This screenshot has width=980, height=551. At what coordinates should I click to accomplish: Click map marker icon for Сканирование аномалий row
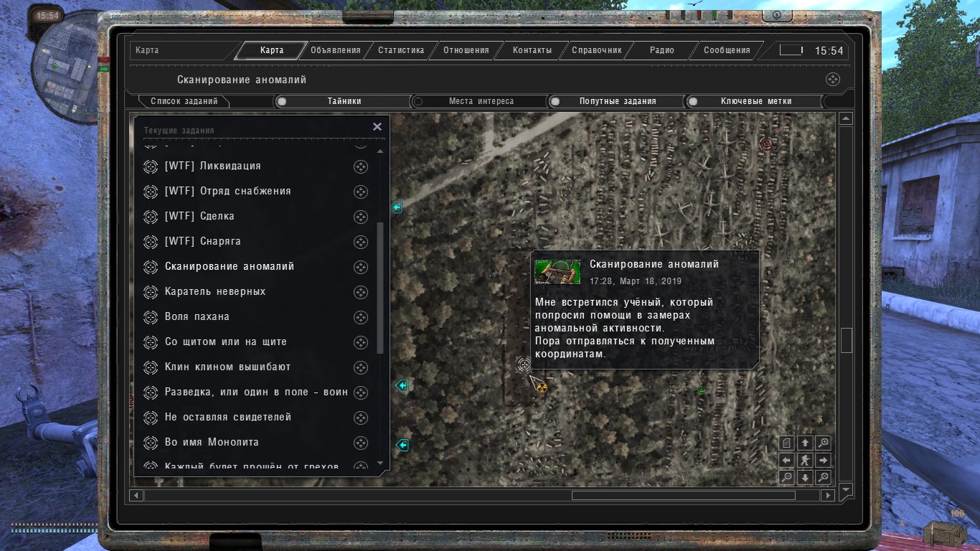coord(361,267)
